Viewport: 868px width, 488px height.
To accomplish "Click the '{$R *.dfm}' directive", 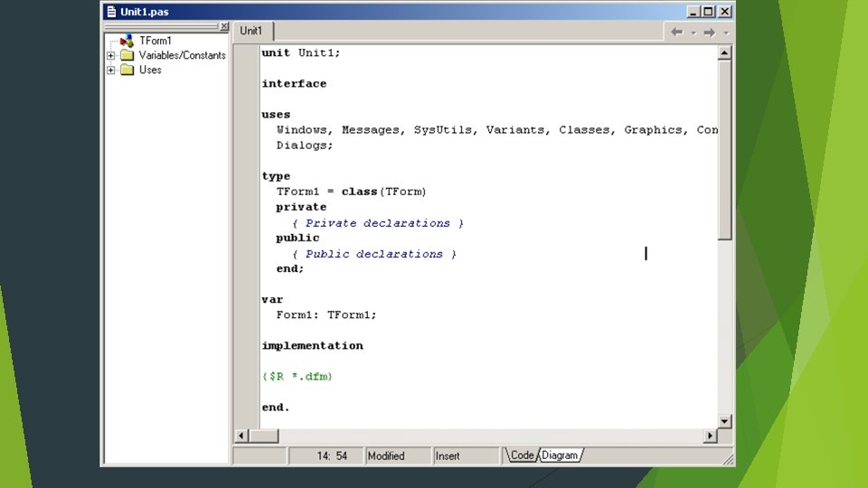I will pyautogui.click(x=297, y=377).
